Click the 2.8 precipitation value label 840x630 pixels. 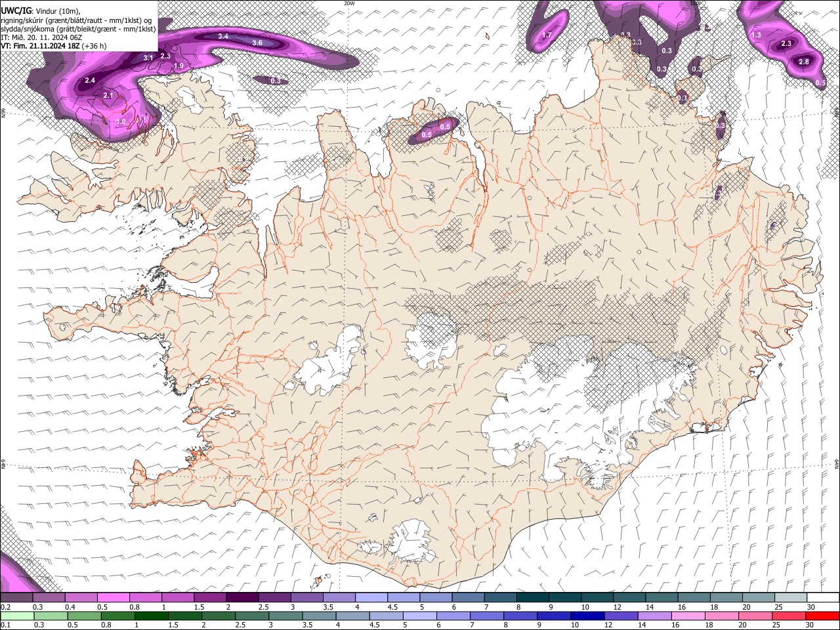click(x=804, y=62)
